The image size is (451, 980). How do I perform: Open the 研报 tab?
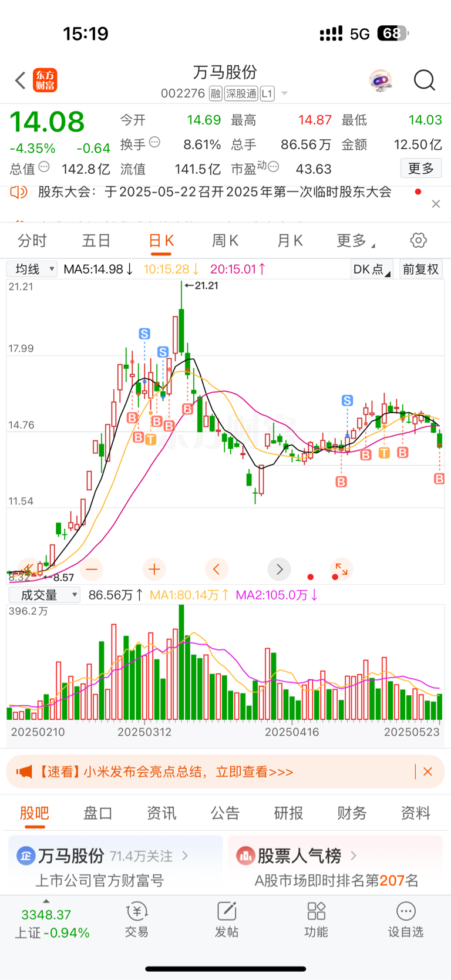[288, 813]
